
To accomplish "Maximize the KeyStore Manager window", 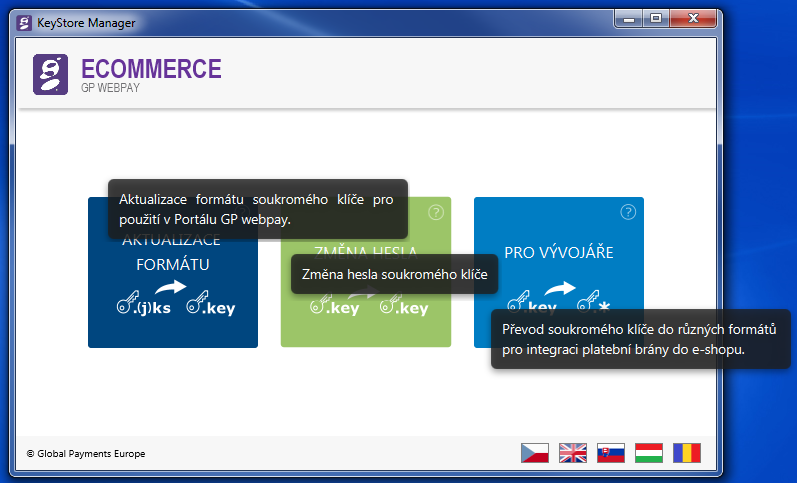I will coord(656,19).
